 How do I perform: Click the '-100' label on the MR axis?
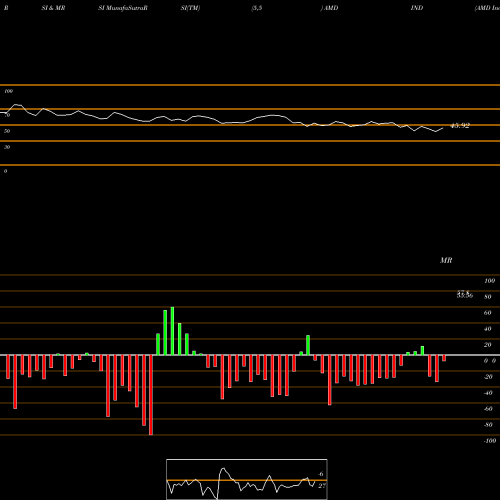click(490, 441)
